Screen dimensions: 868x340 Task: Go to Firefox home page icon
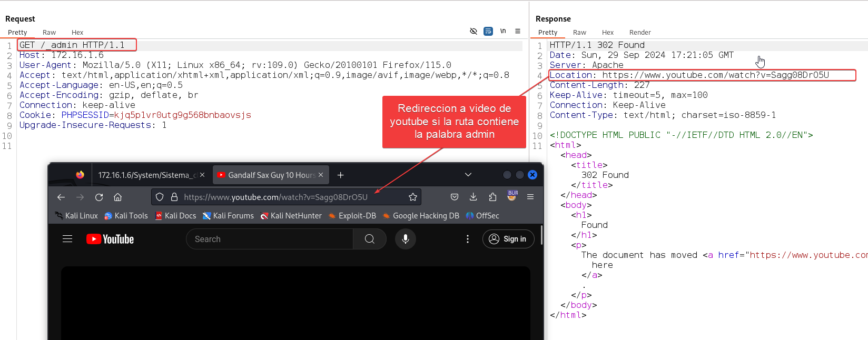(x=118, y=197)
